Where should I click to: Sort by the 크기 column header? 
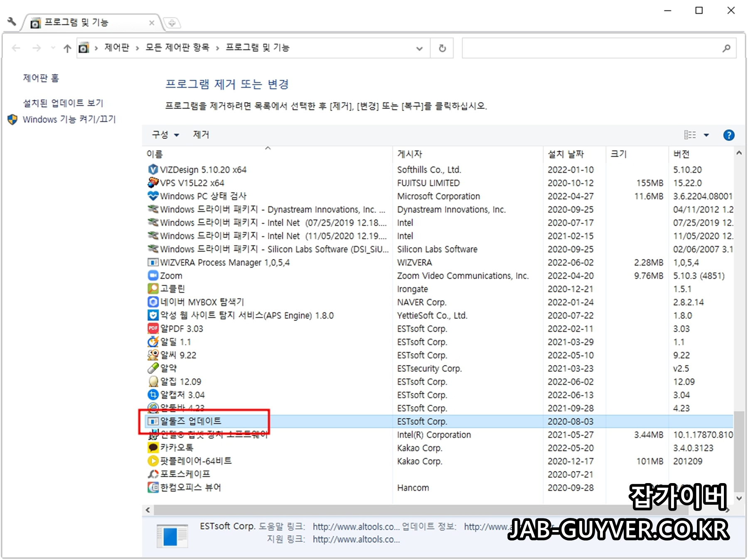tap(637, 154)
